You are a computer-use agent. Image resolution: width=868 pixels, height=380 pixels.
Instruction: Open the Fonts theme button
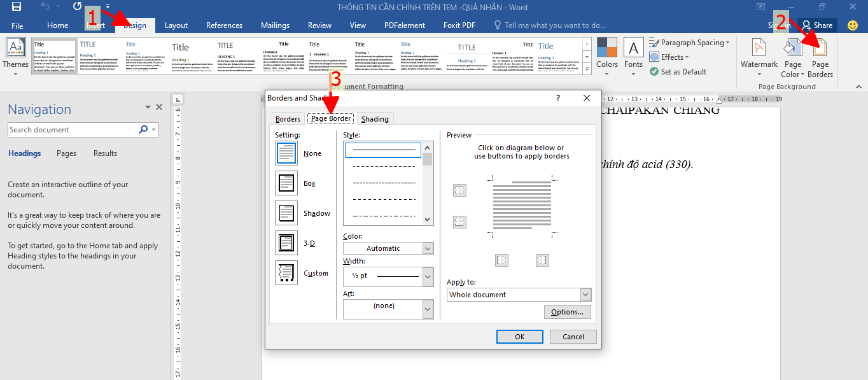coord(633,48)
